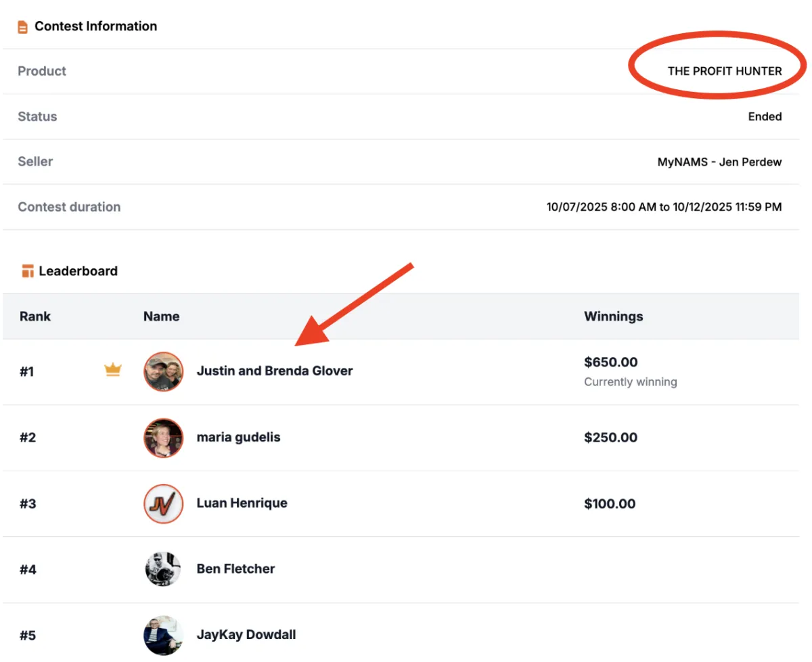Click the Leaderboard heading text
Image resolution: width=812 pixels, height=662 pixels.
click(x=78, y=271)
